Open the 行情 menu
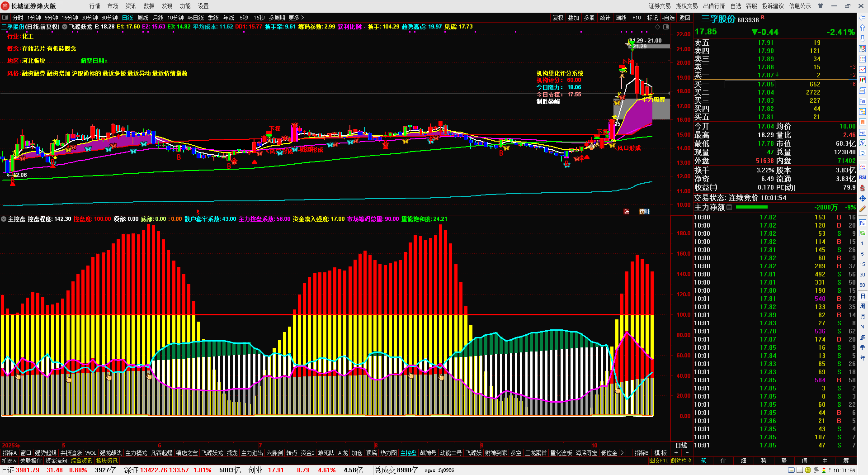The width and height of the screenshot is (868, 475). (x=95, y=6)
